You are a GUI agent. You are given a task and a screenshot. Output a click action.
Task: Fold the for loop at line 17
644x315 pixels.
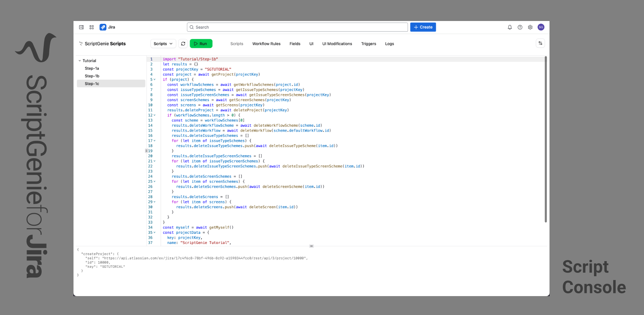[155, 141]
